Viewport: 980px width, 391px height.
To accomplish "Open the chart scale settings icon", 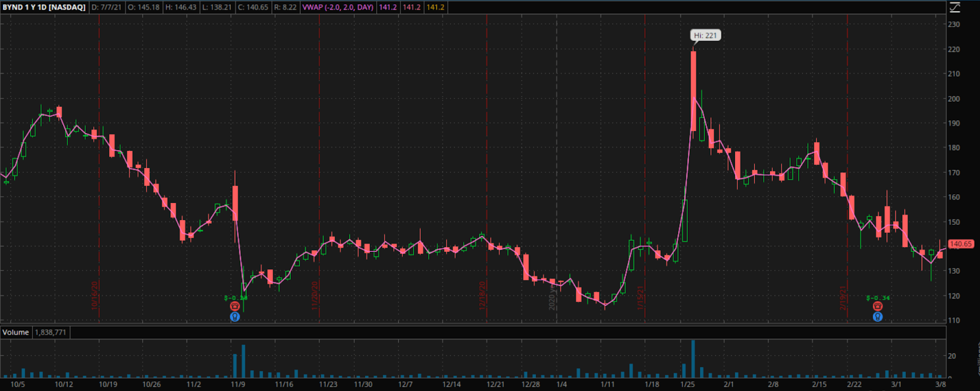I will [954, 7].
